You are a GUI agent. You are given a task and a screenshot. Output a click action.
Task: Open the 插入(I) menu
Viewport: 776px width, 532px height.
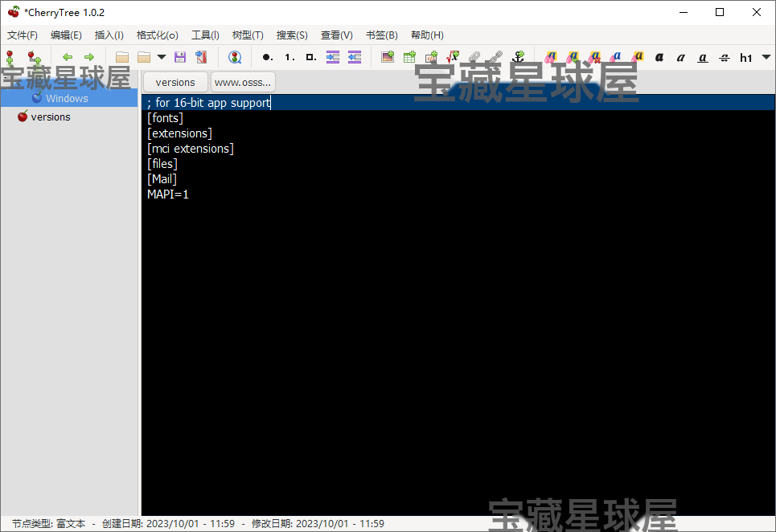[x=109, y=35]
